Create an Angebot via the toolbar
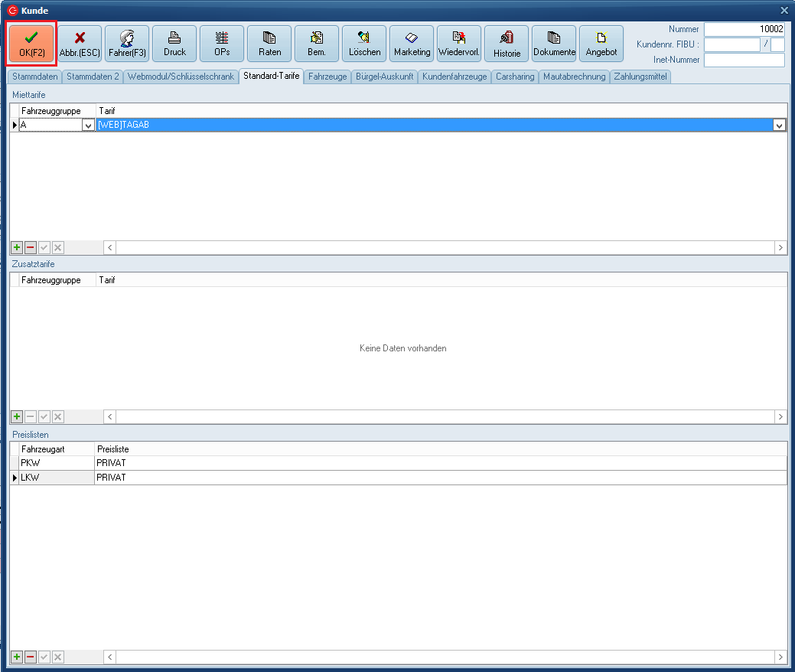This screenshot has width=795, height=672. pyautogui.click(x=601, y=44)
